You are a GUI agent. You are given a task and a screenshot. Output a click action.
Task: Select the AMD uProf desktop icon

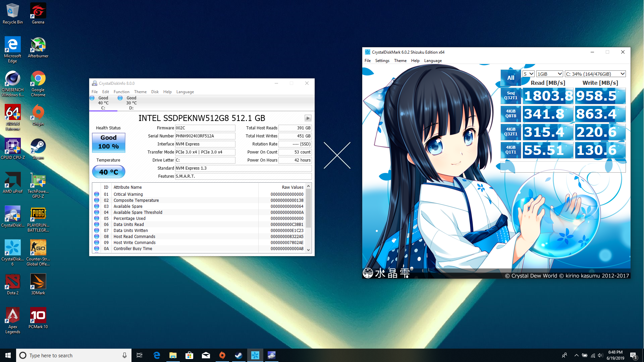pyautogui.click(x=13, y=183)
